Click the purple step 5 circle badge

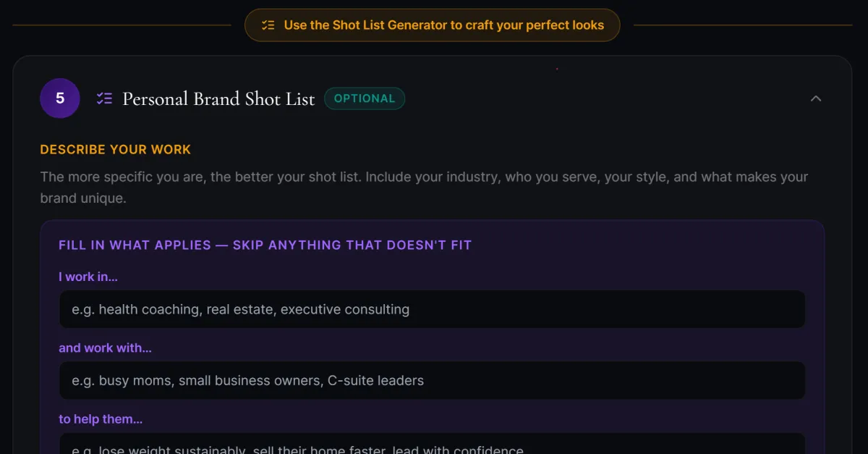(x=60, y=98)
